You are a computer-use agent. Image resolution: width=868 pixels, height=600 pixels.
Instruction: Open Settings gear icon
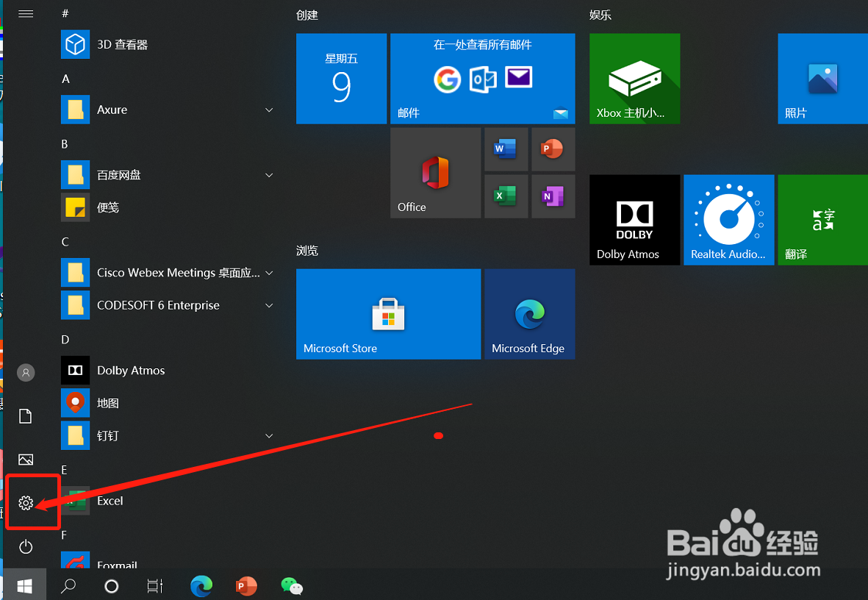tap(26, 502)
